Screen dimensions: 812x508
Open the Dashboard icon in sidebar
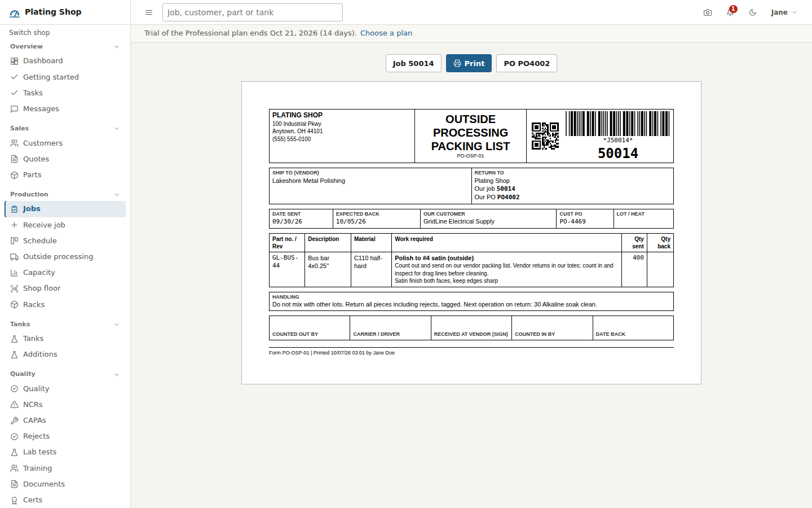15,61
